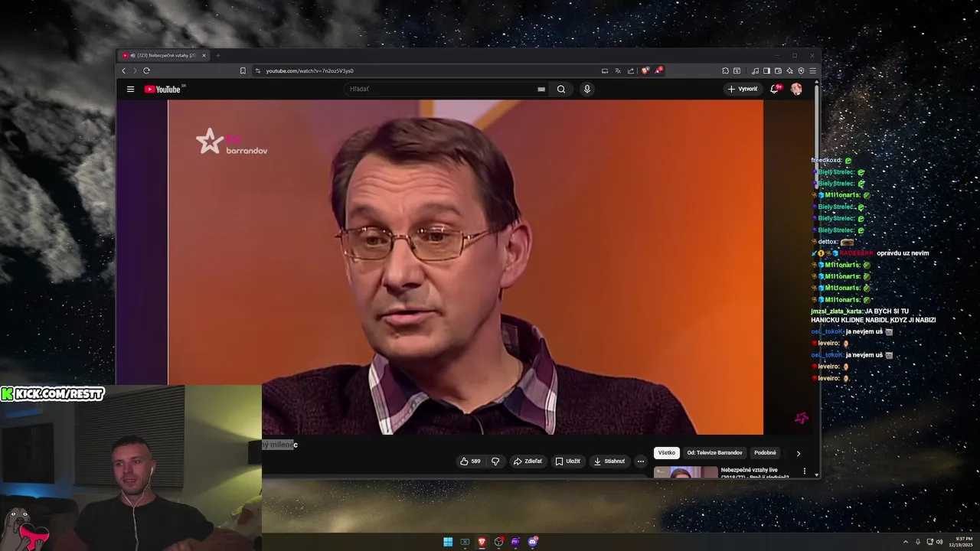Screen dimensions: 980x551
Task: Like the video with 589 thumbs-up
Action: (470, 461)
